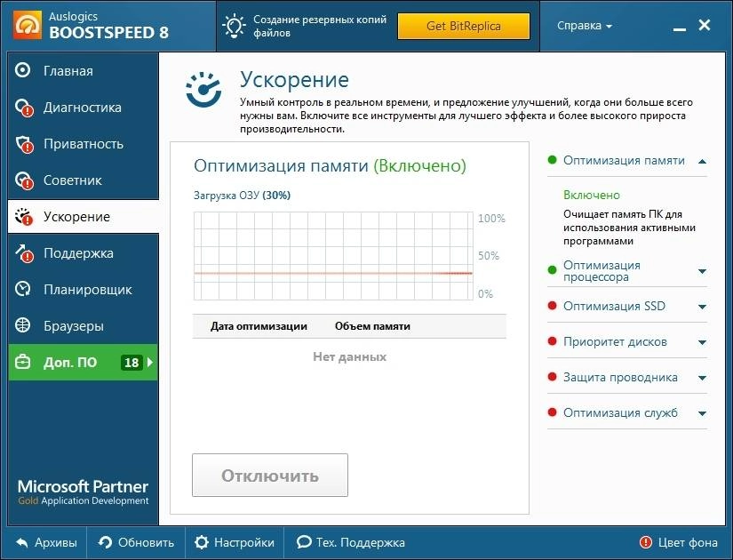Screen dimensions: 733x560
Task: Switch to the Приватность section
Action: [84, 144]
